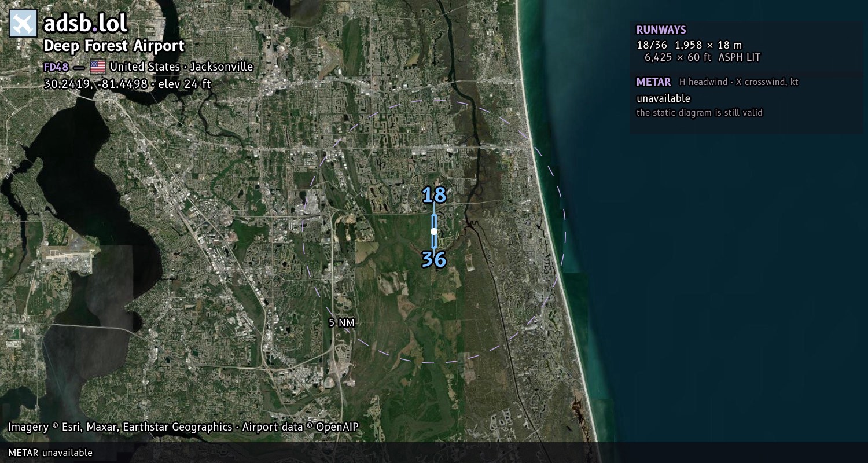This screenshot has width=868, height=463.
Task: Click the RUNWAYS section heading
Action: tap(661, 30)
